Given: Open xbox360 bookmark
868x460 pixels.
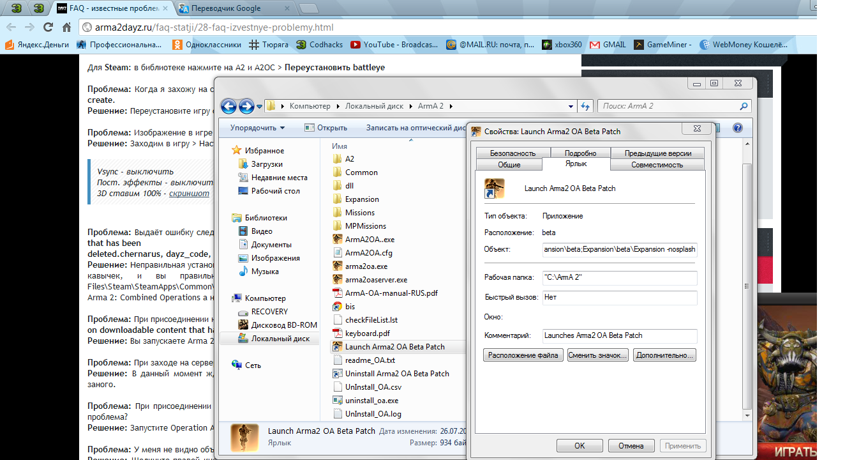Looking at the screenshot, I should pos(562,45).
